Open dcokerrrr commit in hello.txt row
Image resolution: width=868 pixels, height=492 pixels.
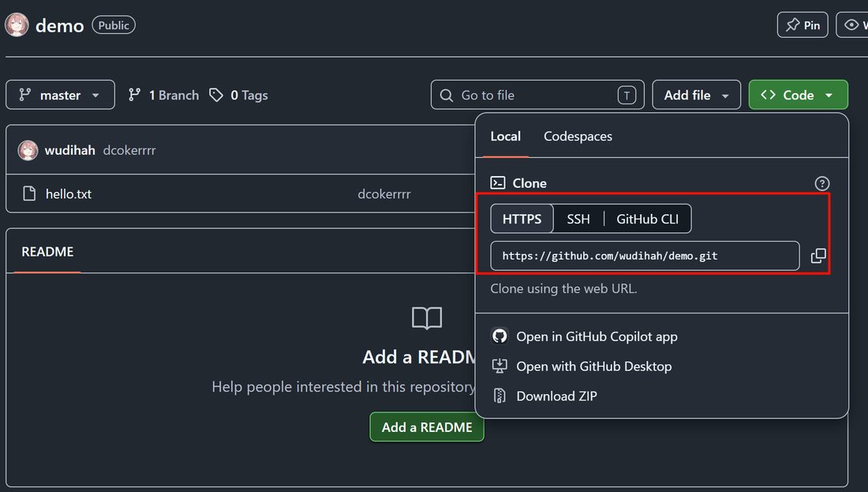click(384, 194)
